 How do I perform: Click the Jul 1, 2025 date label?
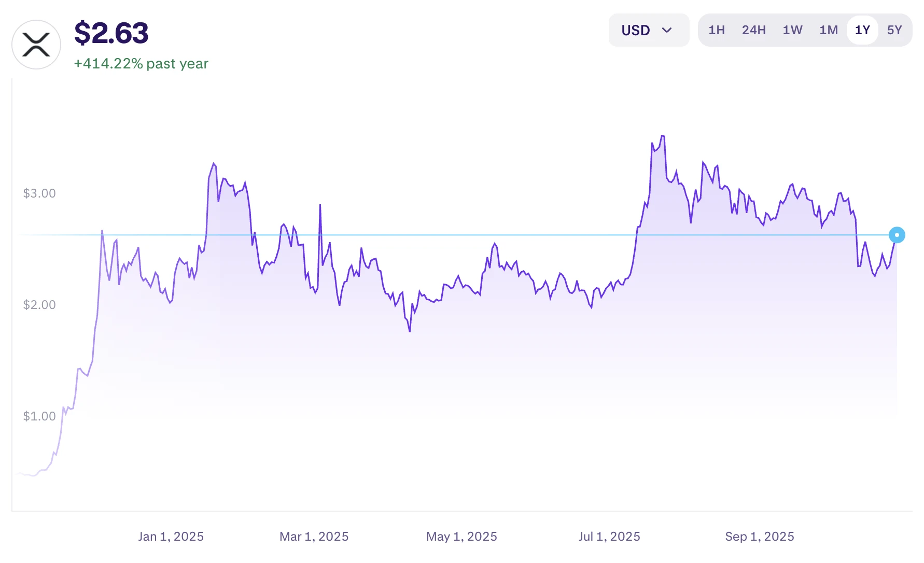[x=609, y=537]
